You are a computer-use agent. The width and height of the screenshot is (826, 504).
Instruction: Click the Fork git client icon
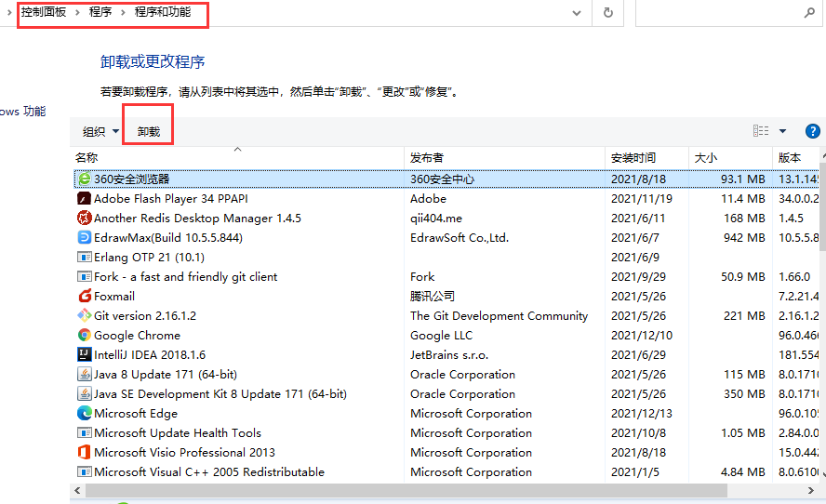tap(85, 276)
